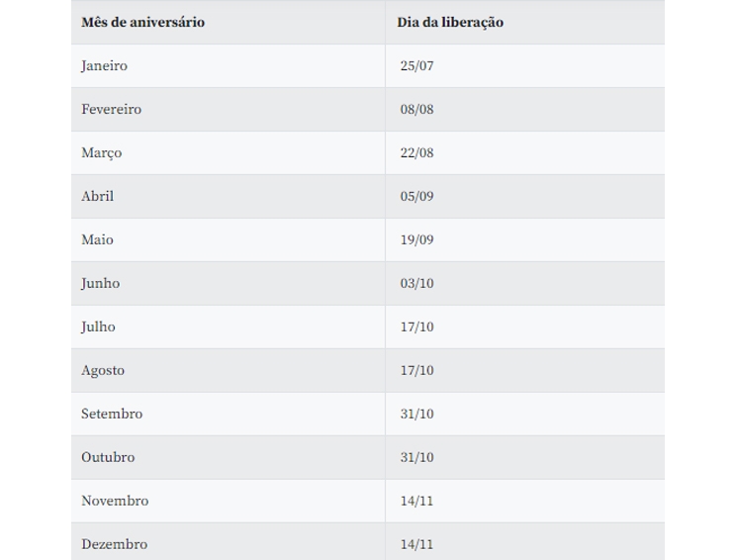This screenshot has height=560, width=737.
Task: Click the 'Mês de aniversário' column header
Action: point(142,22)
